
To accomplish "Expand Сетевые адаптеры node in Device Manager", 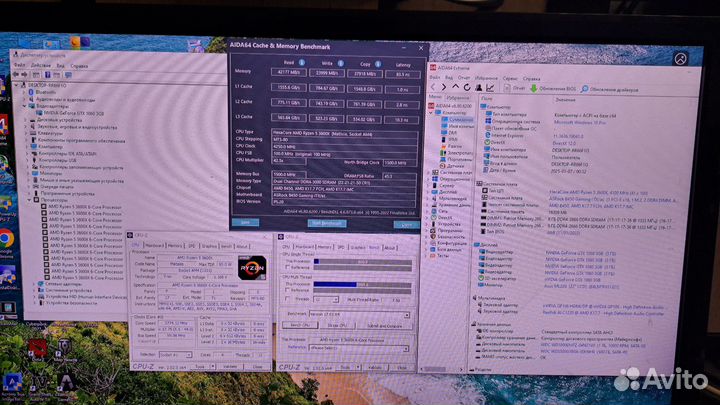I will (34, 284).
